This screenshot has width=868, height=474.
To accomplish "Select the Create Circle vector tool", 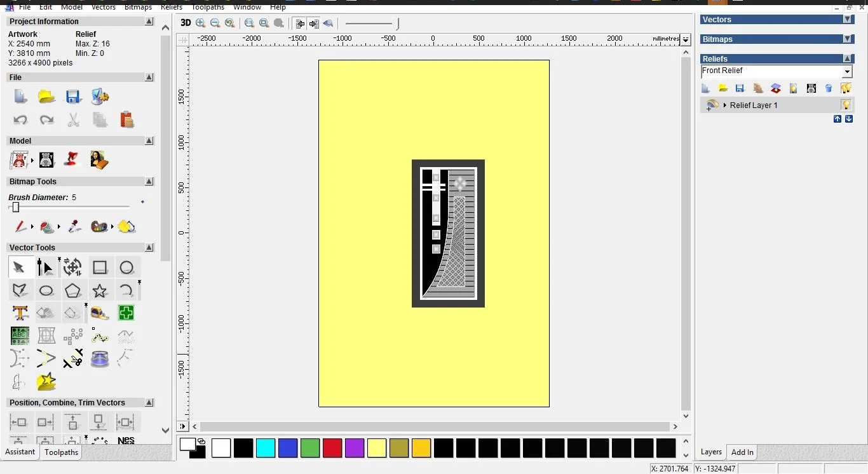I will coord(126,267).
